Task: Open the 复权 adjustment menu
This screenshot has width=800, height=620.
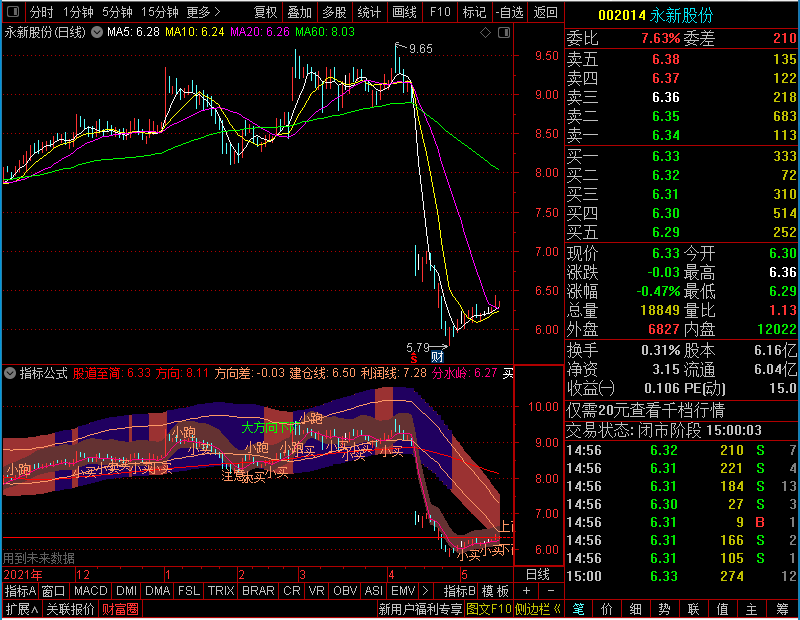Action: 265,12
